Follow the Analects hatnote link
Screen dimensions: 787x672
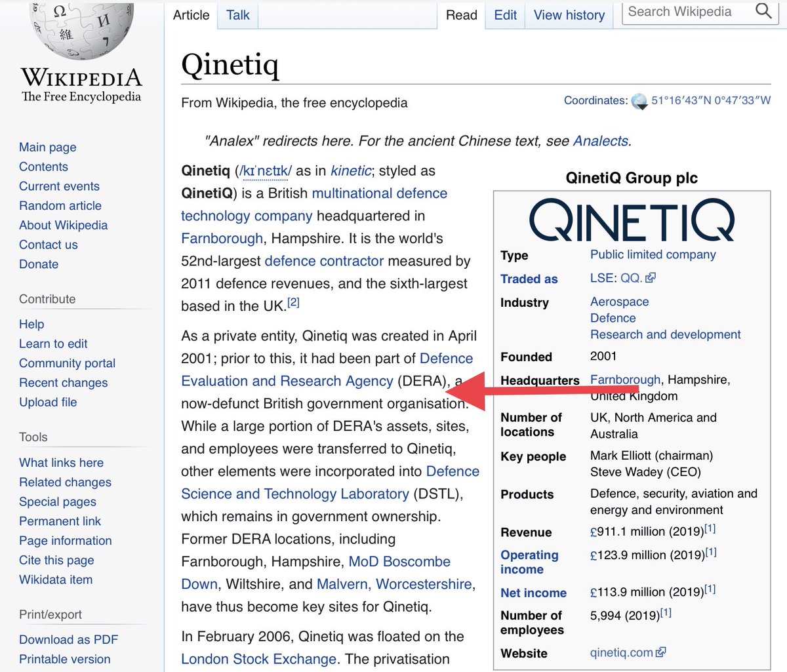coord(601,141)
